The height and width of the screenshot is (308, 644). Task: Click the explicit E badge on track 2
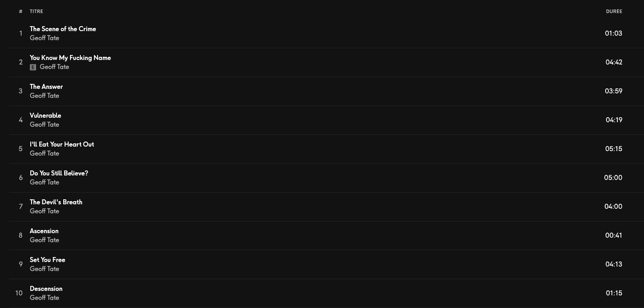tap(33, 67)
